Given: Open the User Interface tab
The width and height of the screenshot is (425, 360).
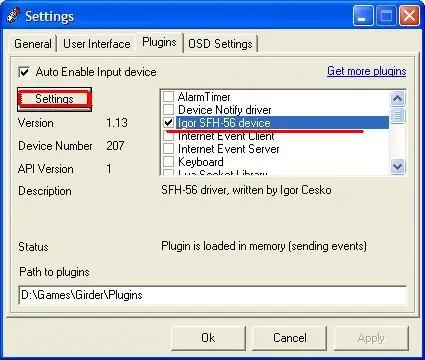Looking at the screenshot, I should 96,44.
